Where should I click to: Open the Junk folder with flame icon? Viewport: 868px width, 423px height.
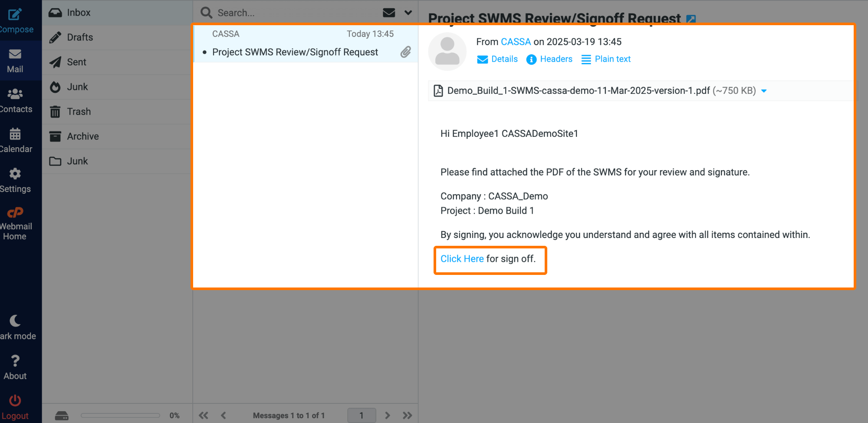pyautogui.click(x=117, y=87)
